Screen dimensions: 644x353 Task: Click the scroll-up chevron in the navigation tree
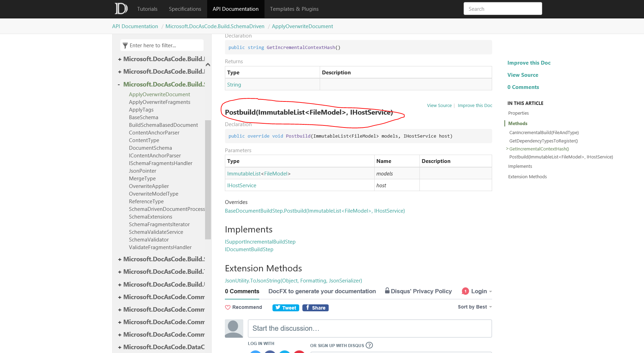[x=208, y=64]
